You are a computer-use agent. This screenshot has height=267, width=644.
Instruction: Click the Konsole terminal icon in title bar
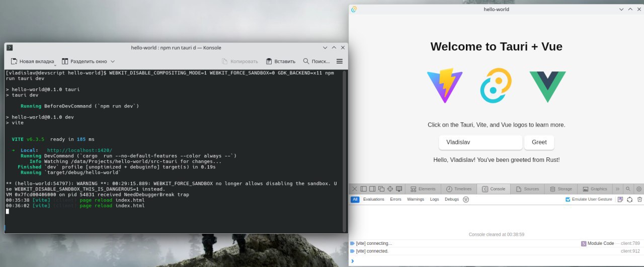click(10, 47)
